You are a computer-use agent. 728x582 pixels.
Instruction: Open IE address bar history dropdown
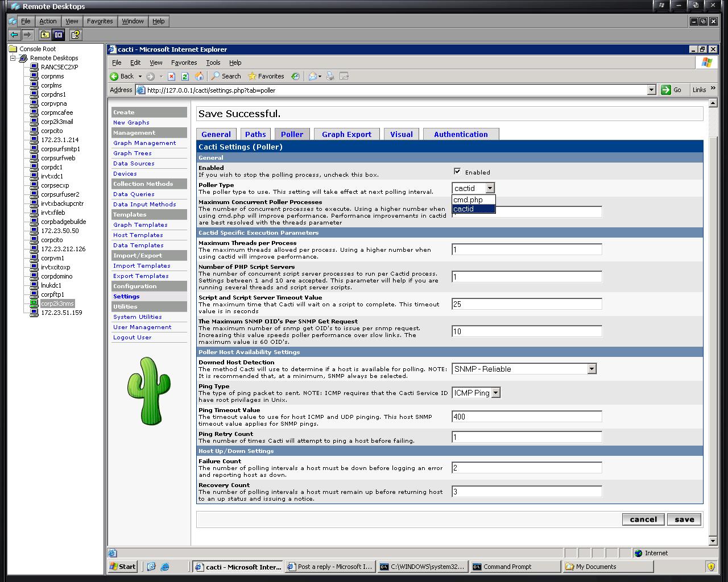652,90
